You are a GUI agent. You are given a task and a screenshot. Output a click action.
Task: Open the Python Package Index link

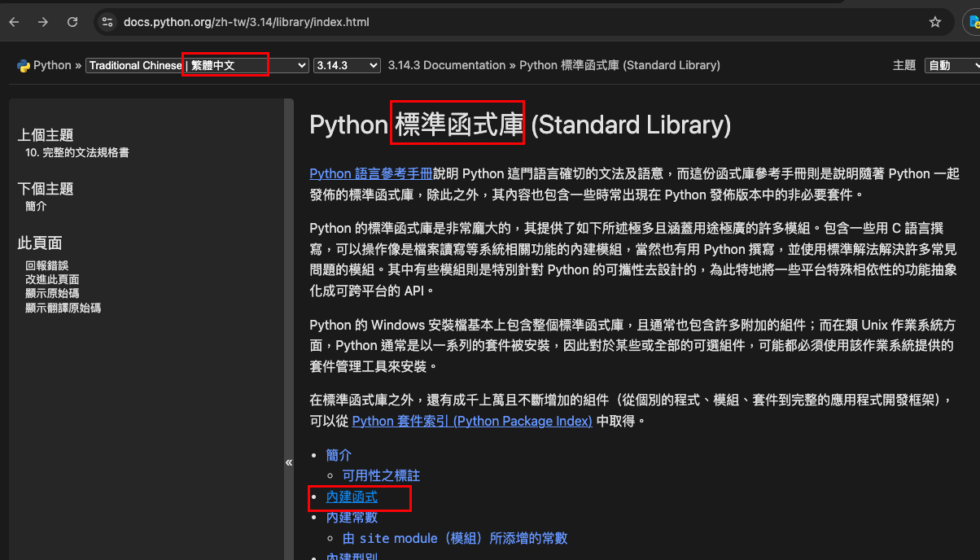coord(471,421)
